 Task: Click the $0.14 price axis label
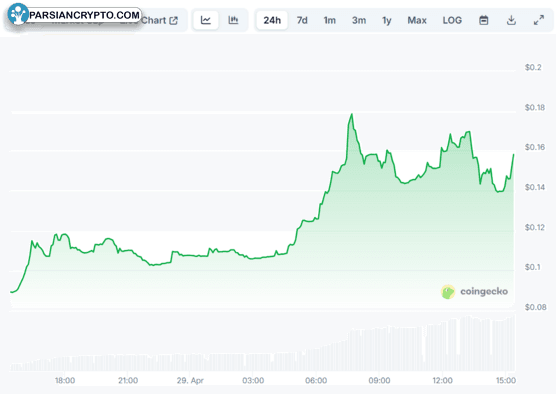tap(535, 187)
